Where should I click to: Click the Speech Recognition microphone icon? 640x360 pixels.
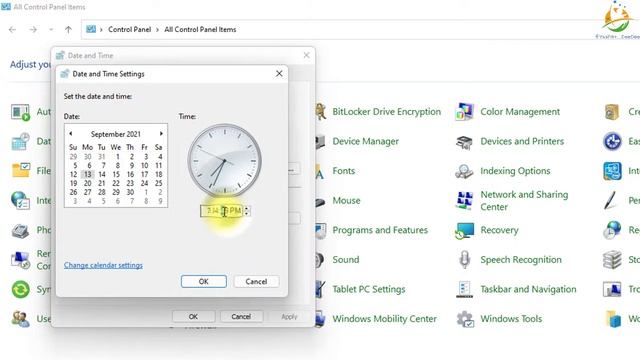click(x=464, y=260)
